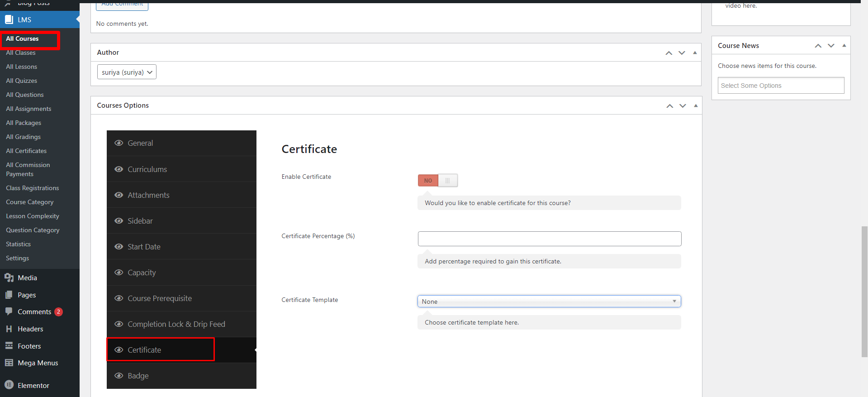Click the eye icon beside Capacity
The image size is (868, 397).
coord(119,273)
